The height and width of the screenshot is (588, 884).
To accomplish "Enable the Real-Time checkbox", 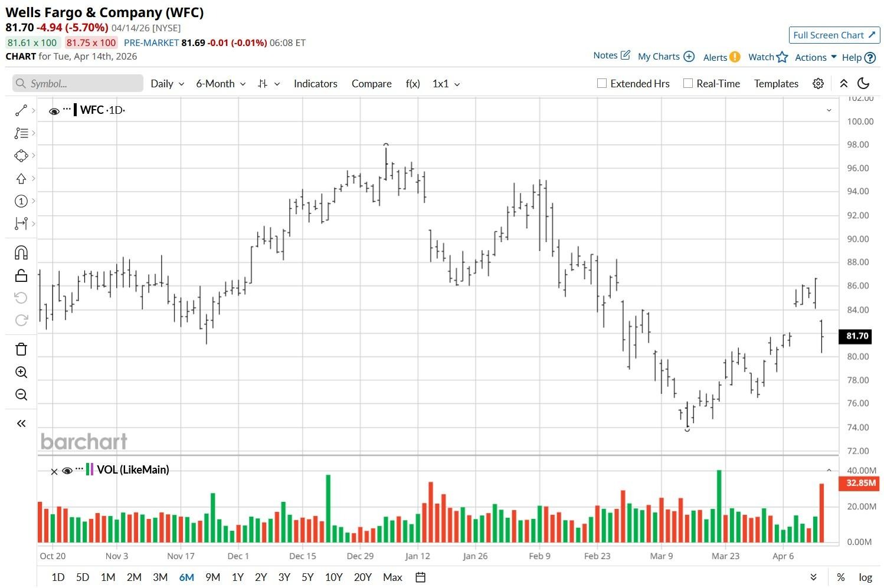I will coord(688,83).
